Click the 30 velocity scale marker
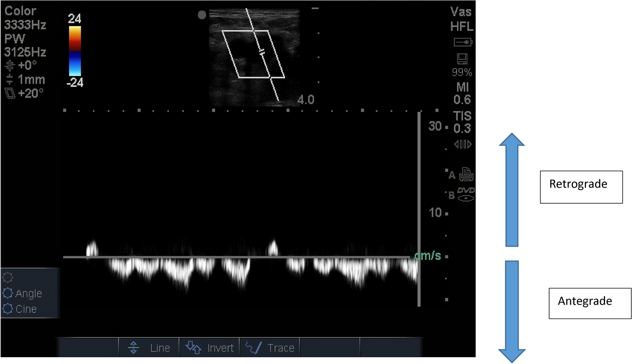Image resolution: width=632 pixels, height=364 pixels. tap(435, 126)
